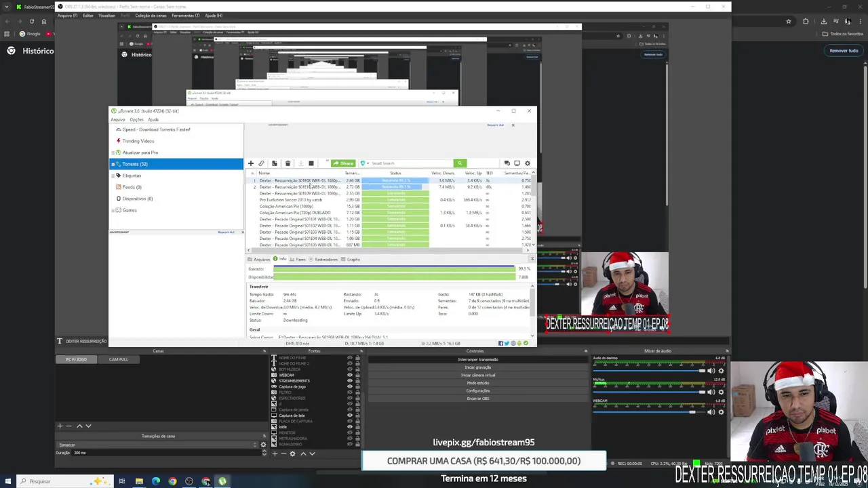Image resolution: width=868 pixels, height=488 pixels.
Task: Adjust Mic/Aux volume slider
Action: tap(648, 392)
